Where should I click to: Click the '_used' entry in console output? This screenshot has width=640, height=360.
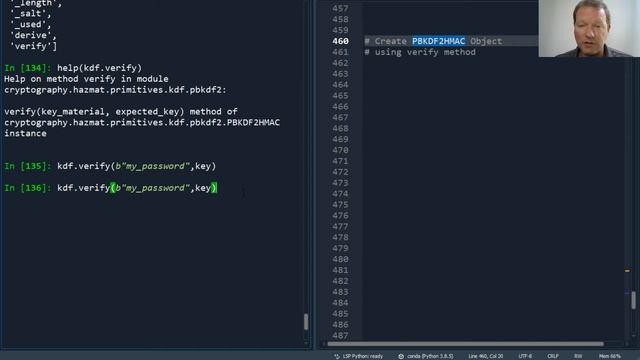coord(30,24)
